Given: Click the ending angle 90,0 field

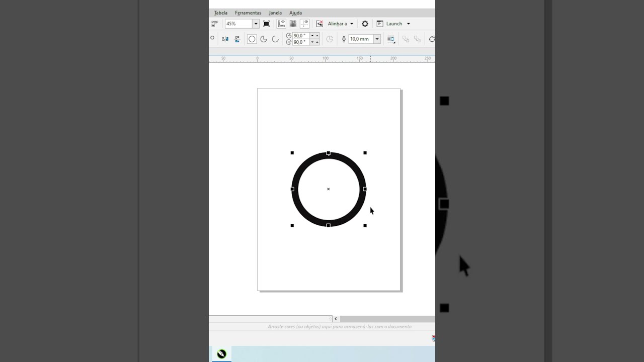Looking at the screenshot, I should (301, 42).
